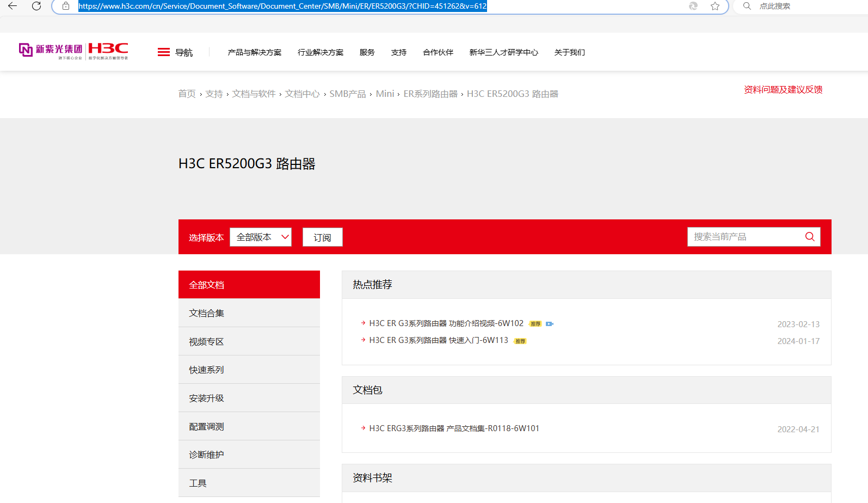This screenshot has width=868, height=503.
Task: View site security via the lock icon
Action: click(66, 6)
